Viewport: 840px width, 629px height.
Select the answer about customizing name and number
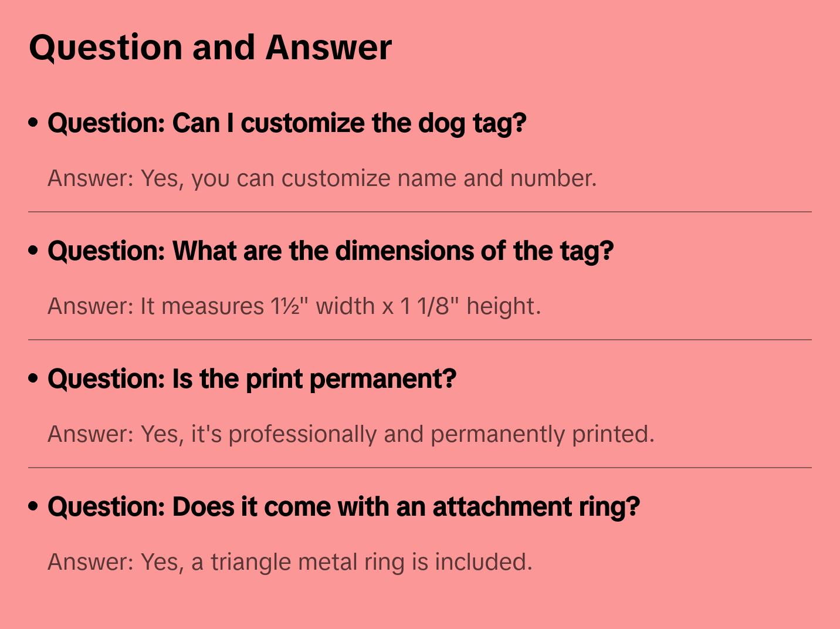pos(321,178)
